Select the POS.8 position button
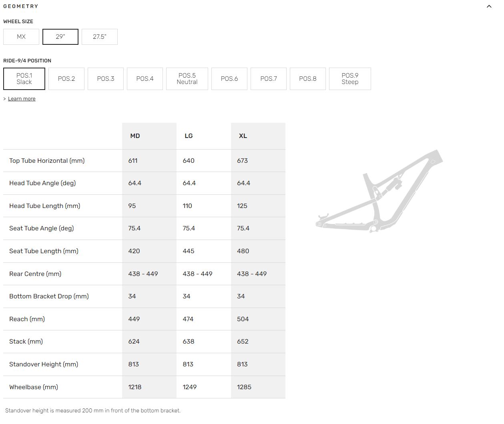Image resolution: width=504 pixels, height=424 pixels. (x=308, y=79)
